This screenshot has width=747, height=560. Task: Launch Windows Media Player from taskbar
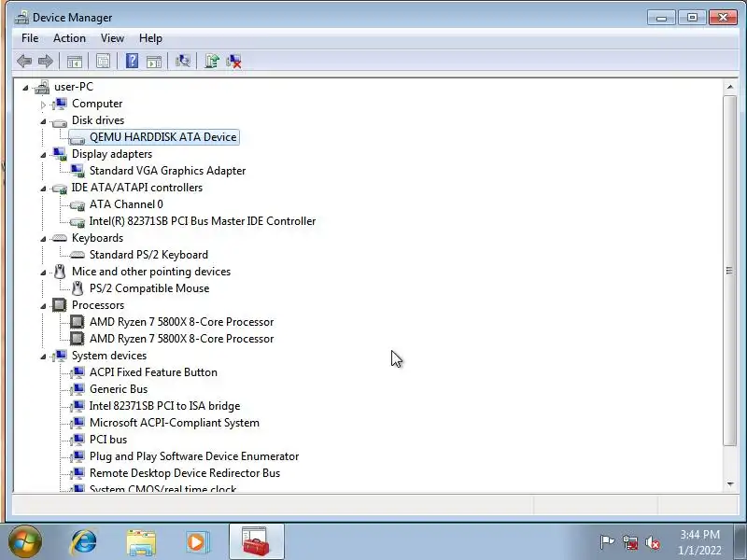pos(197,542)
